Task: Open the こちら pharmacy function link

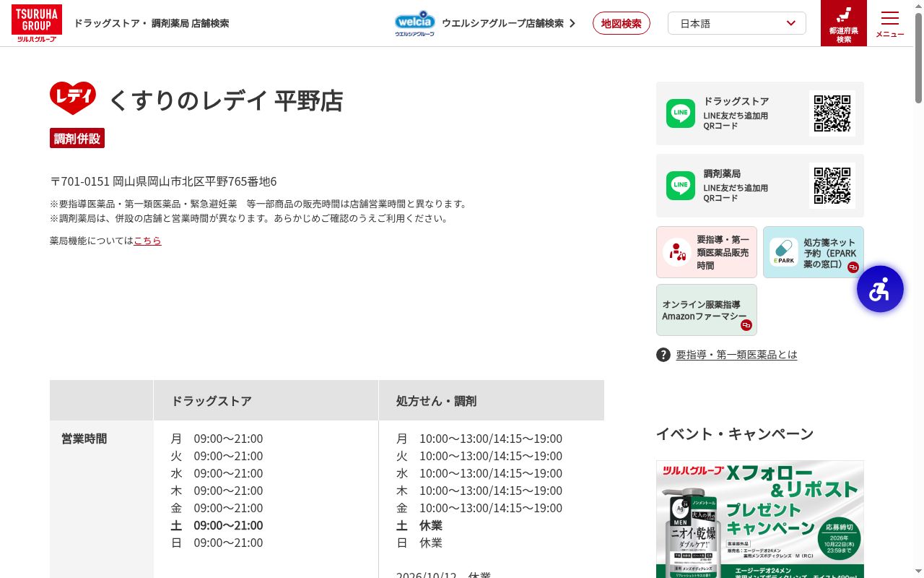Action: point(147,241)
